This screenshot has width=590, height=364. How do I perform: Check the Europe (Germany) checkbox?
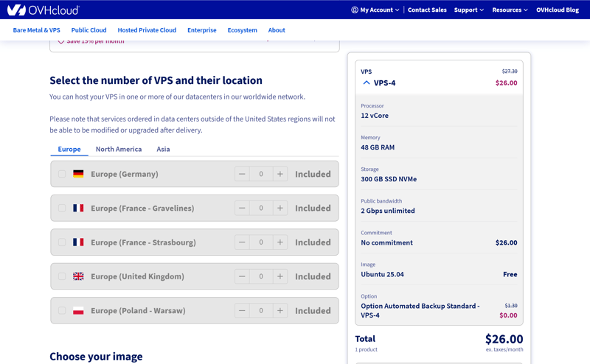tap(62, 174)
